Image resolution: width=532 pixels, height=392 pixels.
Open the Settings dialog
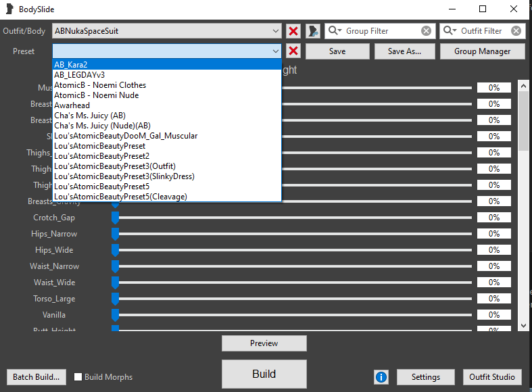425,377
